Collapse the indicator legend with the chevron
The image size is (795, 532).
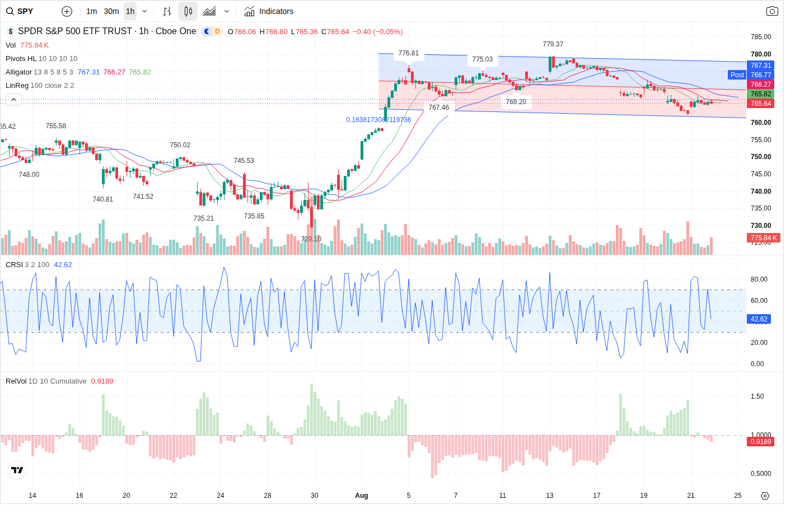point(13,100)
